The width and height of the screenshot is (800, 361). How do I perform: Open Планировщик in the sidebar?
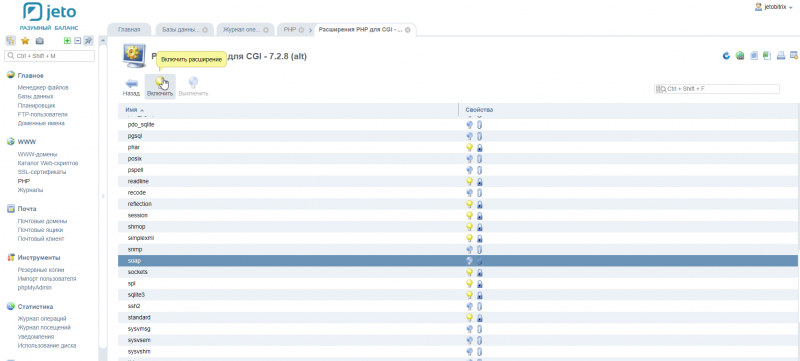[36, 106]
